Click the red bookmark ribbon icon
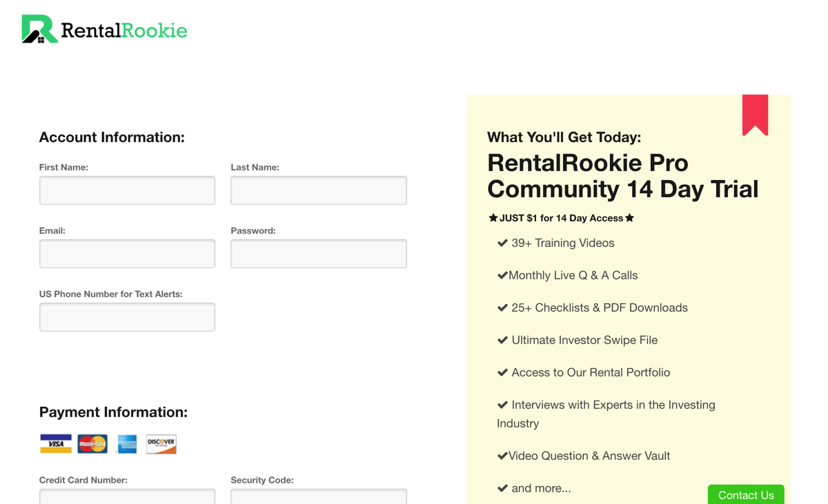 (x=755, y=115)
